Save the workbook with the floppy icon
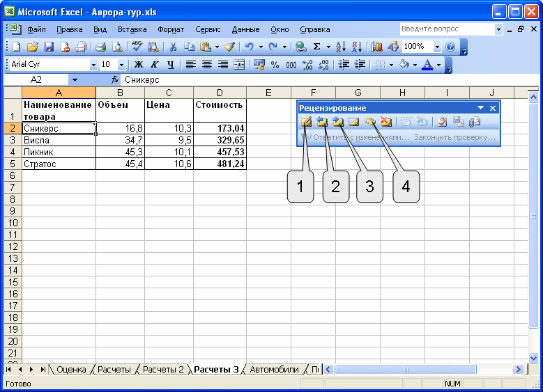This screenshot has width=543, height=392. tap(49, 47)
